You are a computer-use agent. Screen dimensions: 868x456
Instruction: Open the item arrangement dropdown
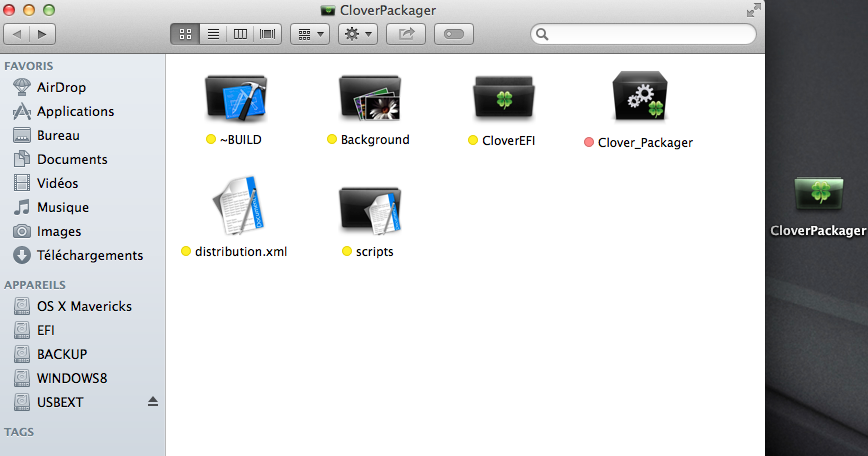click(310, 34)
